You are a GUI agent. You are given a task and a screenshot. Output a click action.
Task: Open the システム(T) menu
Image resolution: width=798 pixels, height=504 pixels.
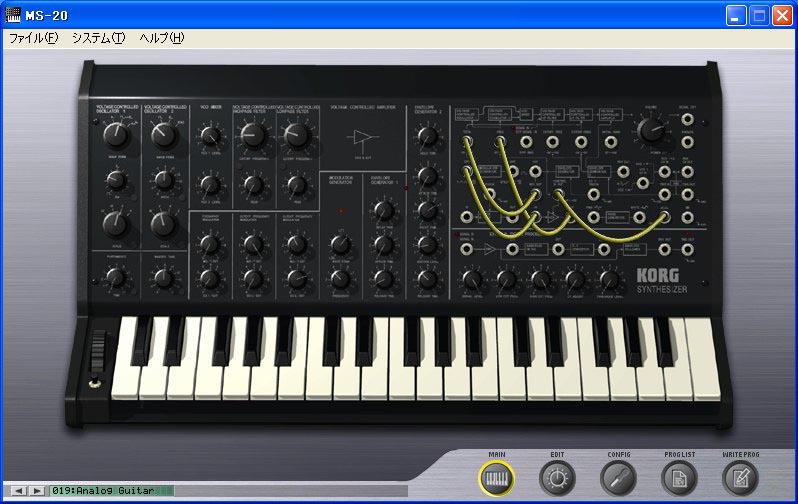98,38
